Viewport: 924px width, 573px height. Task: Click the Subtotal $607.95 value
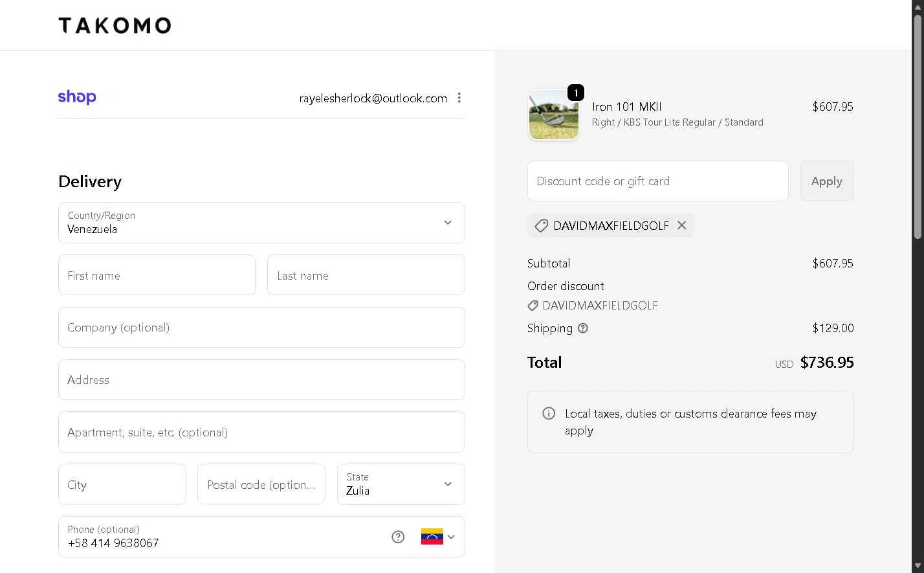[833, 264]
